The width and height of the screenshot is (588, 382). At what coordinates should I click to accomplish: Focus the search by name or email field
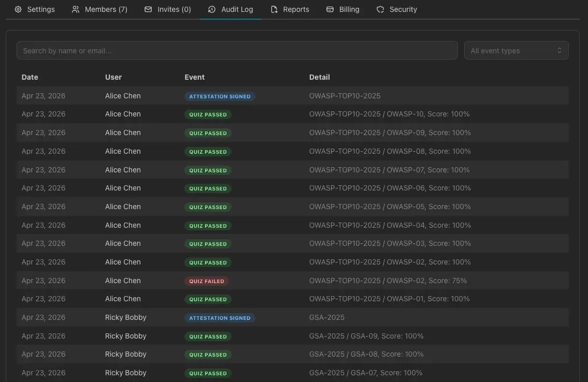[x=237, y=51]
